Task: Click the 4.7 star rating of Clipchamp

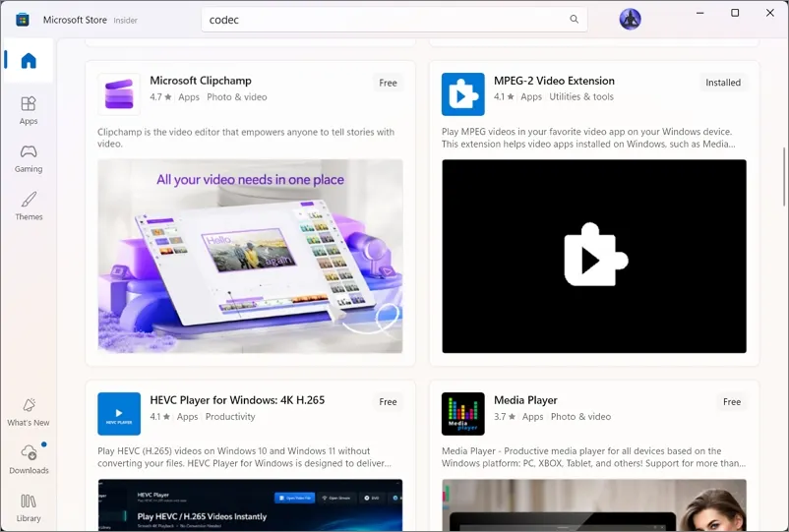Action: [160, 97]
